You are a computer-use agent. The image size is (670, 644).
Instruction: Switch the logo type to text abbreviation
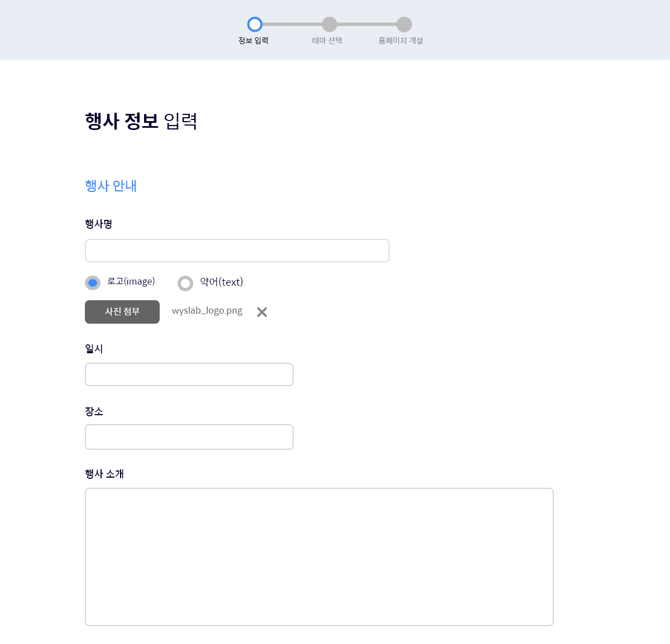pyautogui.click(x=185, y=283)
